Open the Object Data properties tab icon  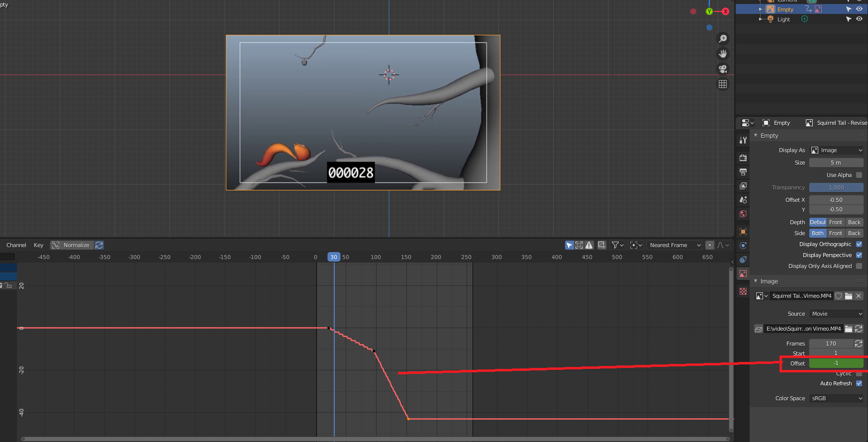coord(743,273)
